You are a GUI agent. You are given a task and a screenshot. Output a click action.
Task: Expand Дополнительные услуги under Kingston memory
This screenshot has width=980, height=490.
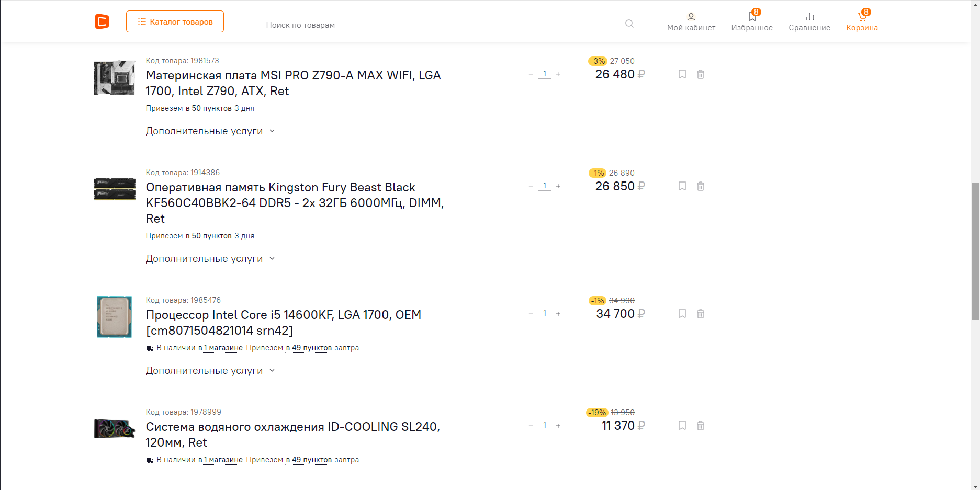(210, 259)
